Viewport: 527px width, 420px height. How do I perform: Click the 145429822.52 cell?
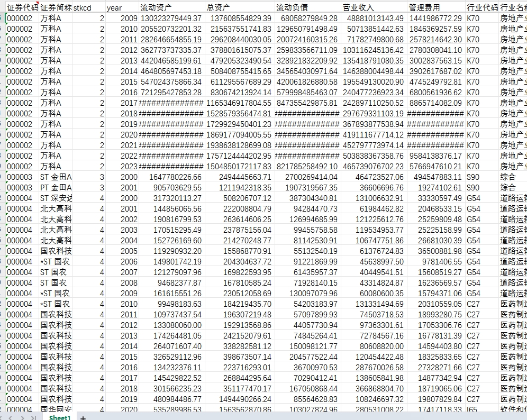click(172, 378)
